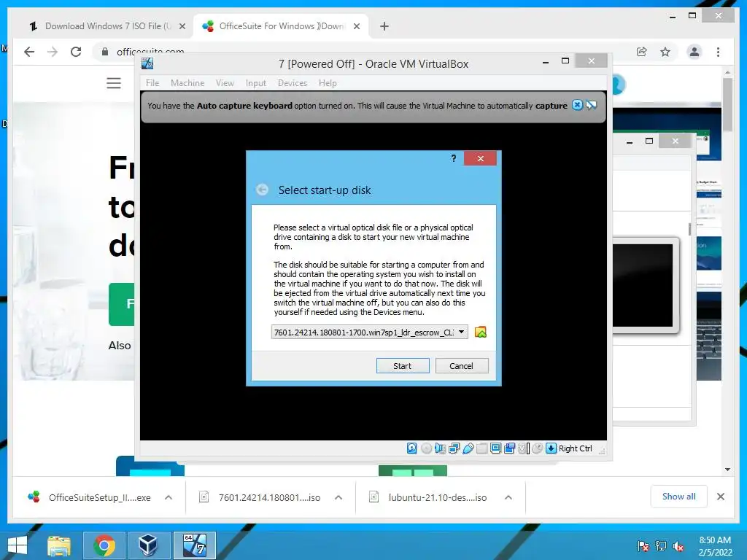
Task: Expand options for lubuntu iso download
Action: pos(508,497)
